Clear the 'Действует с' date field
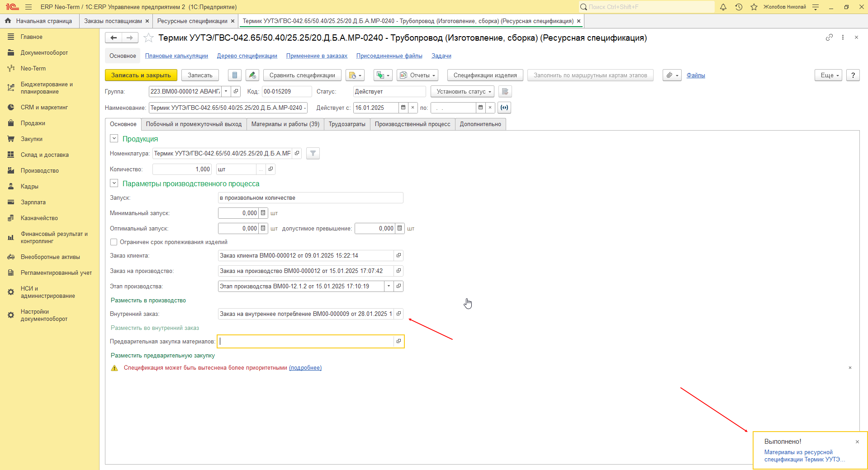This screenshot has height=470, width=868. [413, 108]
